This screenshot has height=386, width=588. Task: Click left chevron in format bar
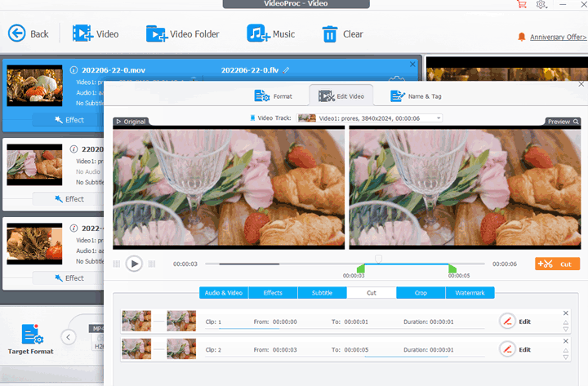coord(69,337)
